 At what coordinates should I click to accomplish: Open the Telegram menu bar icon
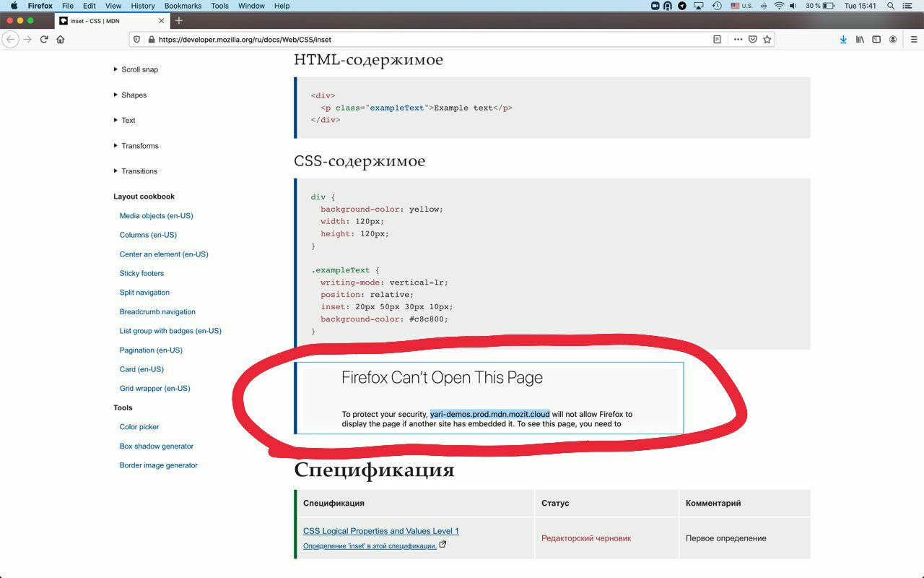pyautogui.click(x=681, y=6)
